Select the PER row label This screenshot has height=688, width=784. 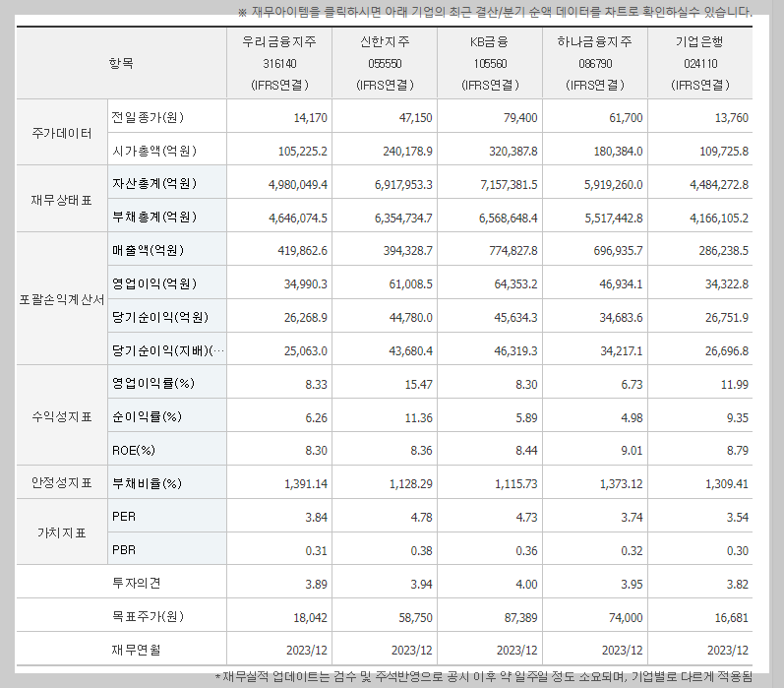pos(124,517)
